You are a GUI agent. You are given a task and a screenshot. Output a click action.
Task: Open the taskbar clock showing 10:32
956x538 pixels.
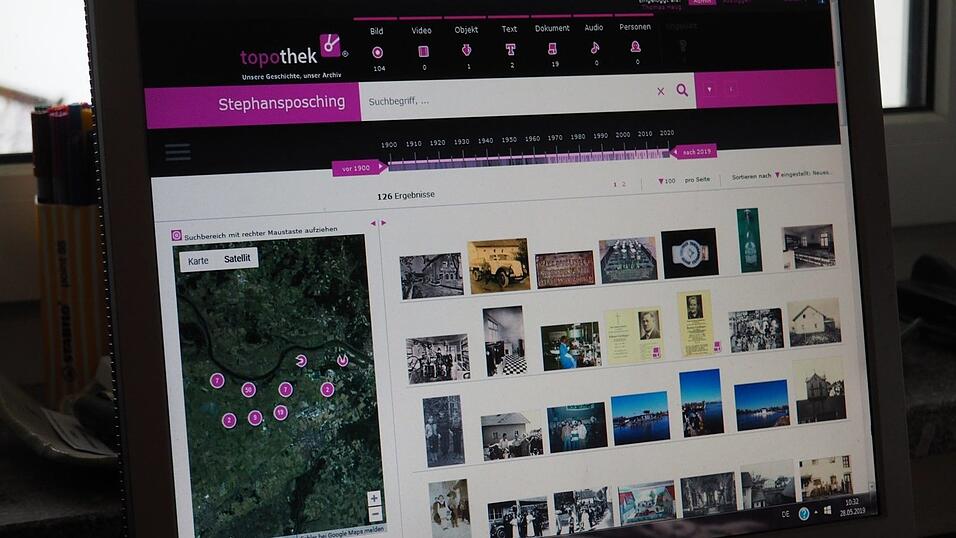[x=852, y=506]
